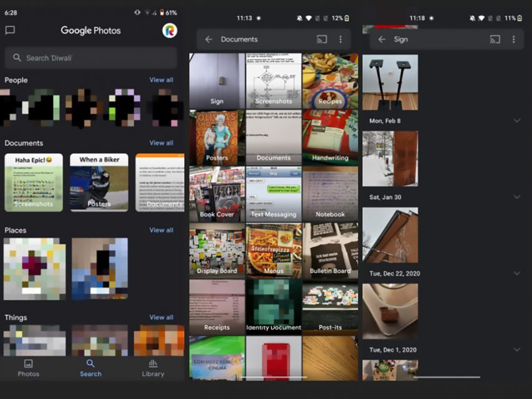Open the Handwriting category thumbnail
This screenshot has height=399, width=532.
[330, 137]
